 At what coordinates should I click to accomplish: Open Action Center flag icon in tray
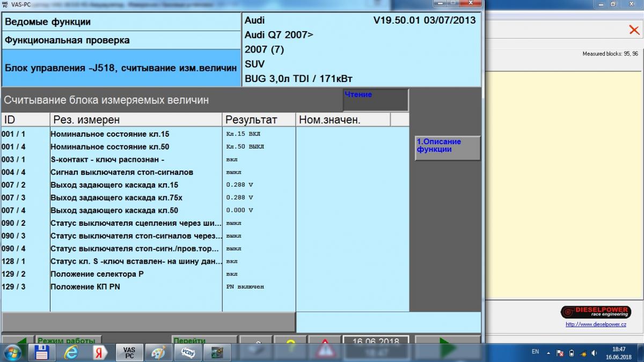coord(560,353)
